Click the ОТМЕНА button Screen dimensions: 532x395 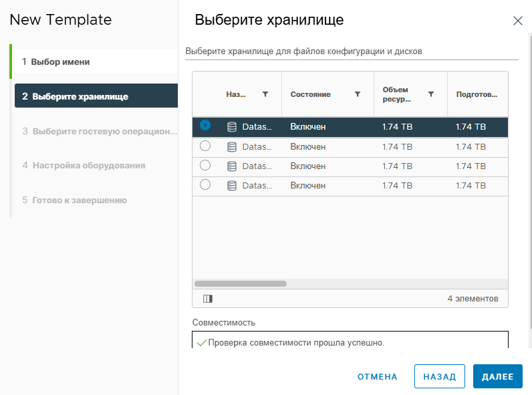[378, 376]
